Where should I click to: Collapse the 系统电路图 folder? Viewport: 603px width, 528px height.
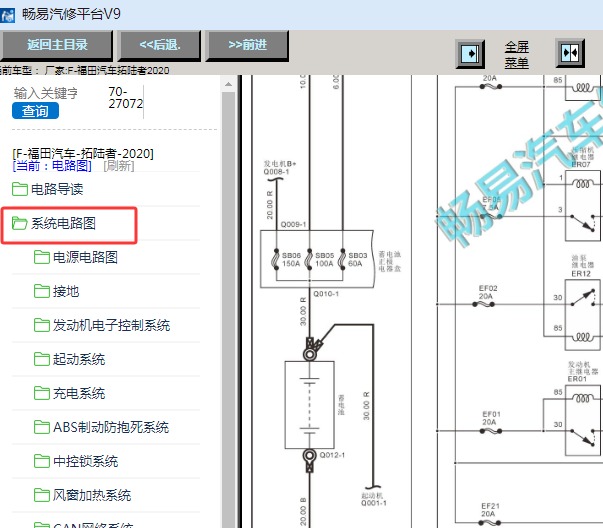coord(63,223)
